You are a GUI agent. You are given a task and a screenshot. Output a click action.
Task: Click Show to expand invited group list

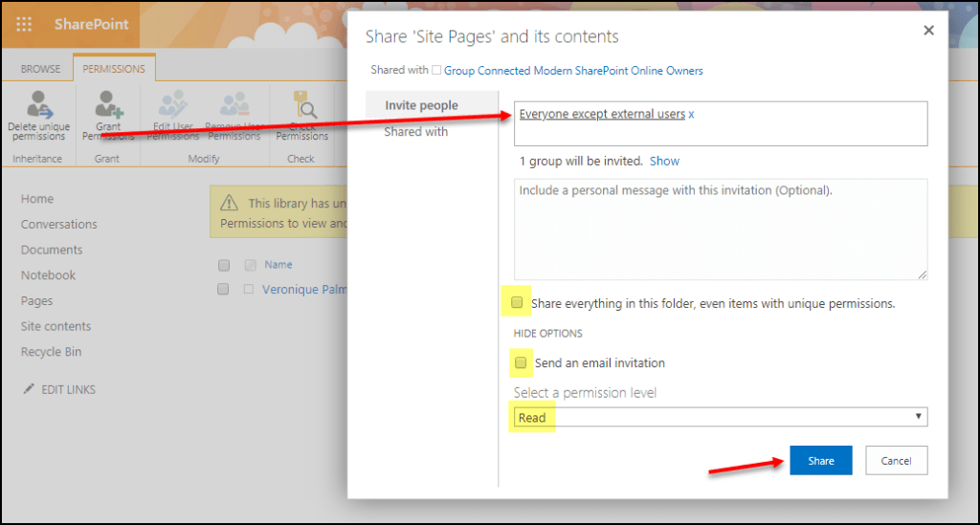(664, 161)
